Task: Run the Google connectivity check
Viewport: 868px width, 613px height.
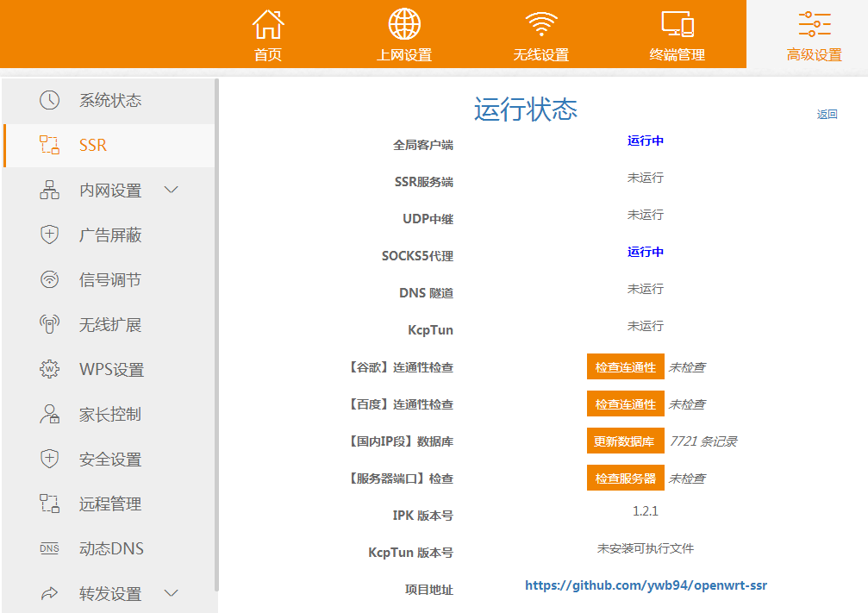Action: (x=625, y=366)
